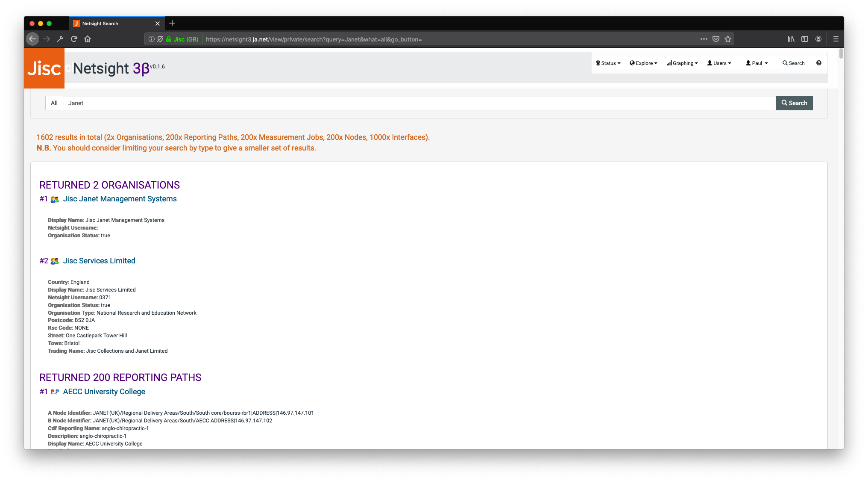
Task: Open a new browser tab
Action: click(172, 23)
